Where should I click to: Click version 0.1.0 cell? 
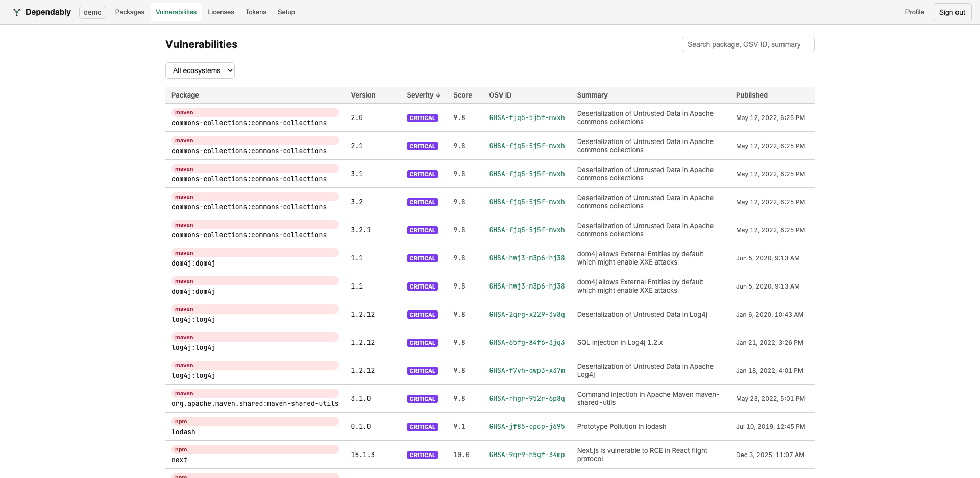point(361,427)
